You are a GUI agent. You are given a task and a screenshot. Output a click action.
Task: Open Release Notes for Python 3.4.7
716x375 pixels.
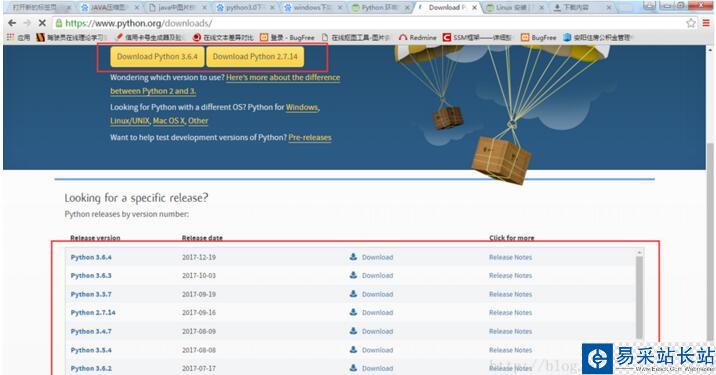tap(510, 331)
